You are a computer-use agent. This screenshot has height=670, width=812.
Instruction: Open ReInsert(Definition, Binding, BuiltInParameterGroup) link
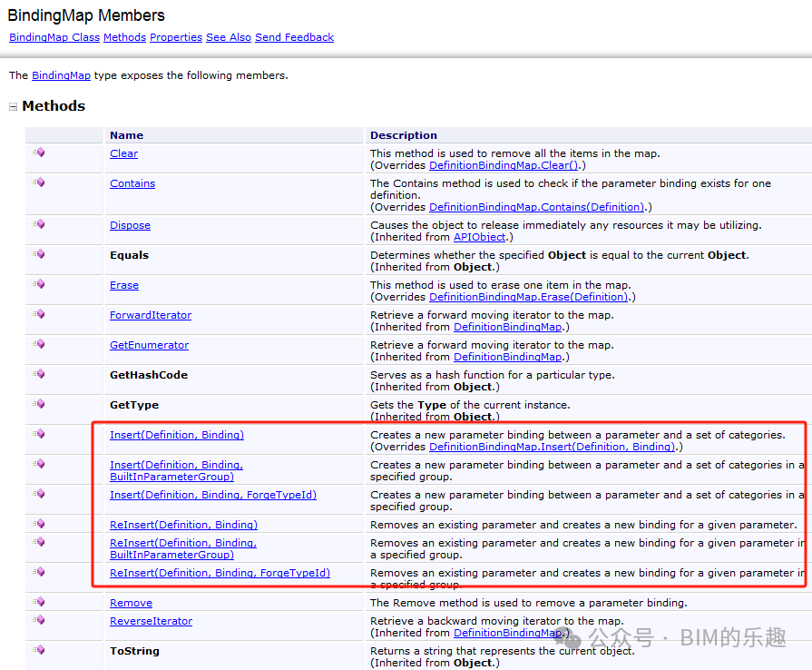pos(183,548)
